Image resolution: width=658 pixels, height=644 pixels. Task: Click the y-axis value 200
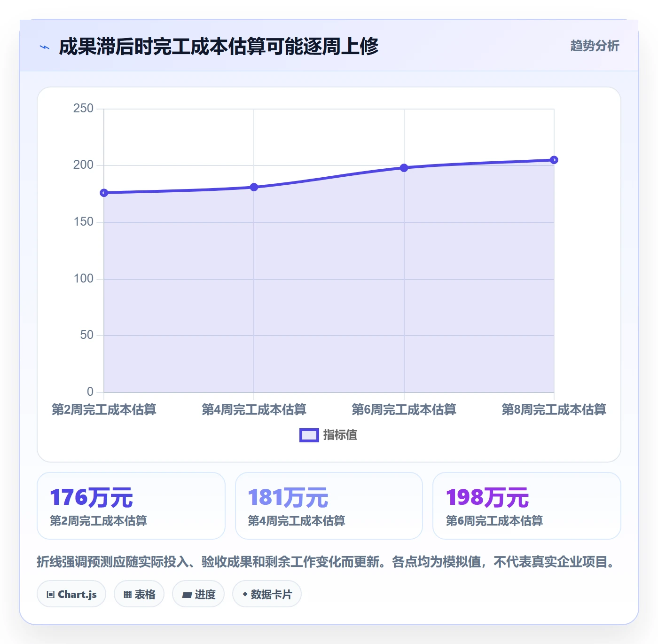(83, 165)
